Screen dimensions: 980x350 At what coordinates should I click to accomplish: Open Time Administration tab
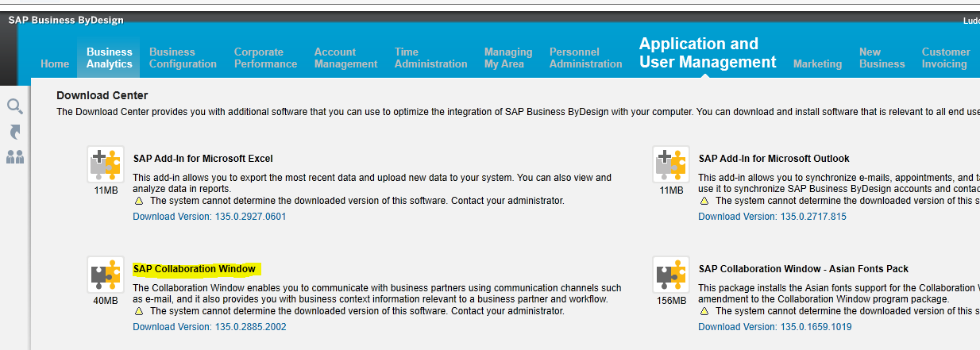click(430, 58)
